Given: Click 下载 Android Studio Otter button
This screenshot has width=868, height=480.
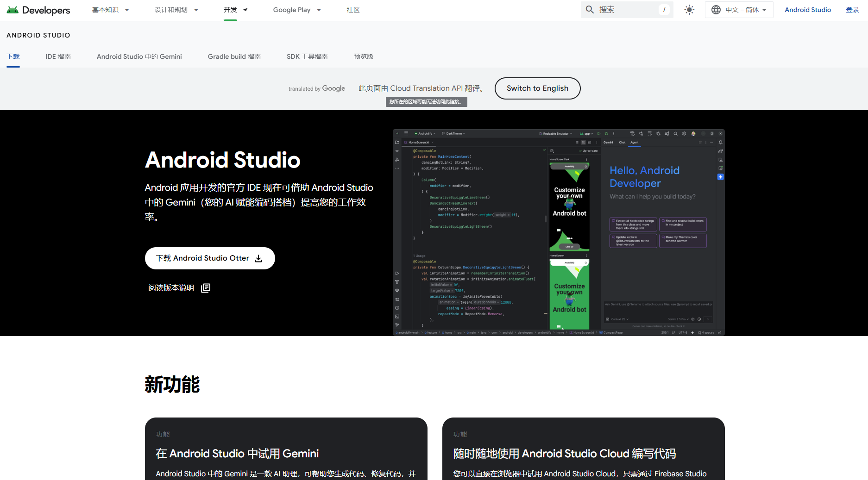Looking at the screenshot, I should pos(210,258).
